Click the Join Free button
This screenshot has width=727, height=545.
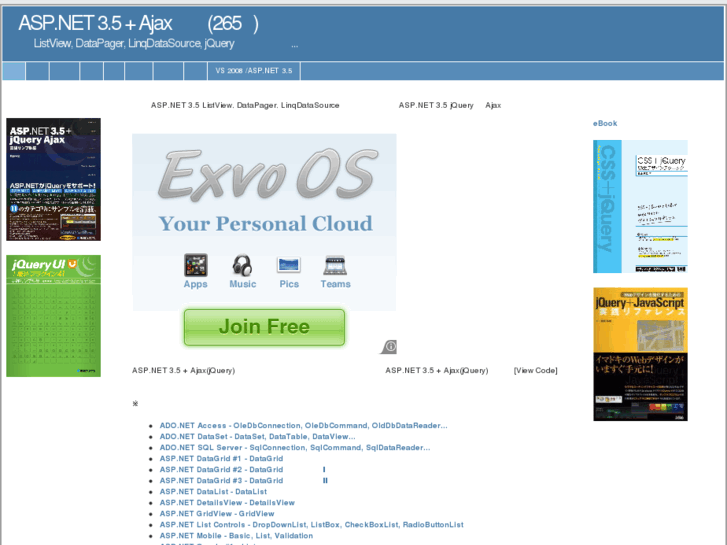[x=264, y=327]
